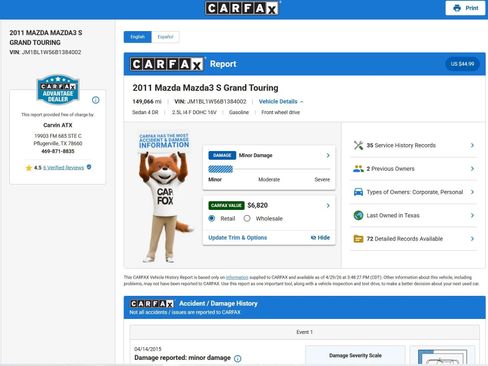This screenshot has width=488, height=366.
Task: Expand 72 Detailed Records Available chevron
Action: (x=472, y=239)
